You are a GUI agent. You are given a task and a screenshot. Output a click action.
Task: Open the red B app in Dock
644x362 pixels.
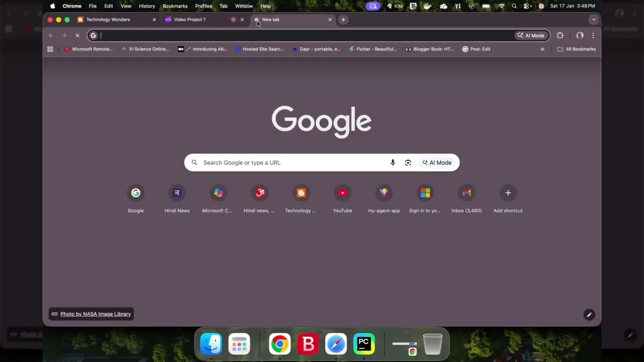(x=308, y=344)
